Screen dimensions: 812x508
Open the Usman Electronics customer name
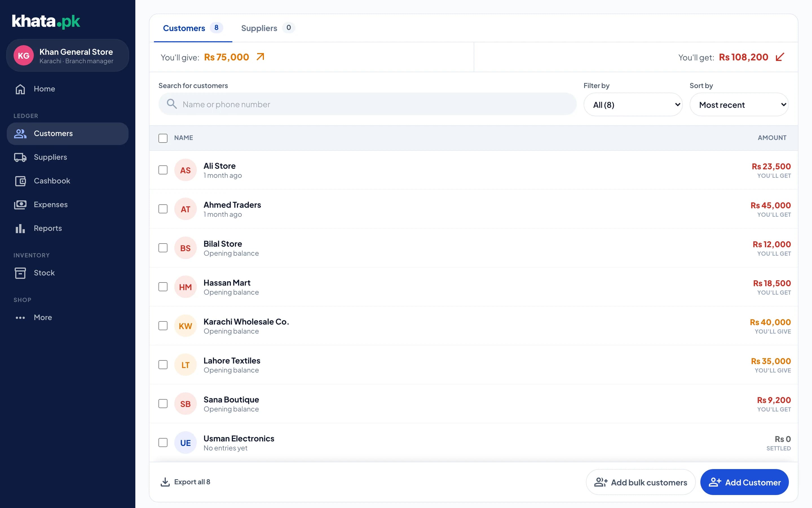[239, 439]
